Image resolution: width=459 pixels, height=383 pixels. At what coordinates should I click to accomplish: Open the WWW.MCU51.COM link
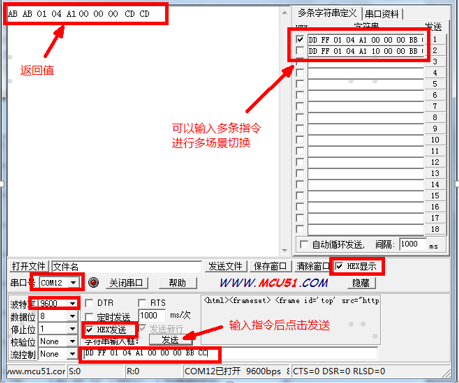tap(274, 283)
